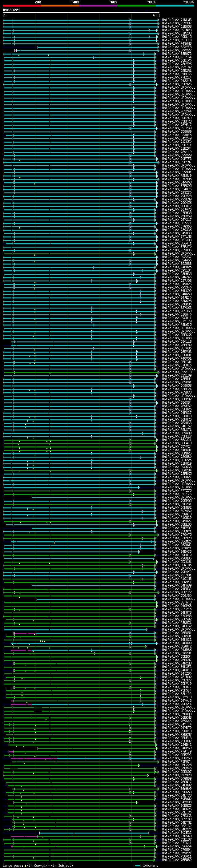Viewport: 197px width, 868px height.
Task: Select label UniRef100_Q7RS49
Action: point(177,836)
